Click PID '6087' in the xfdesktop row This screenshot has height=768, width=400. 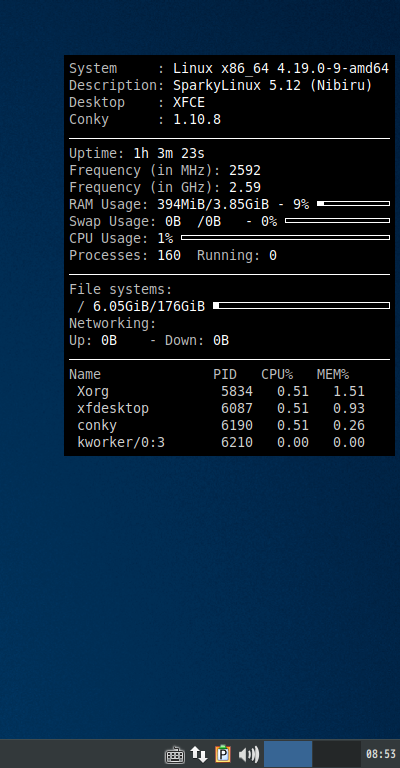pos(237,408)
